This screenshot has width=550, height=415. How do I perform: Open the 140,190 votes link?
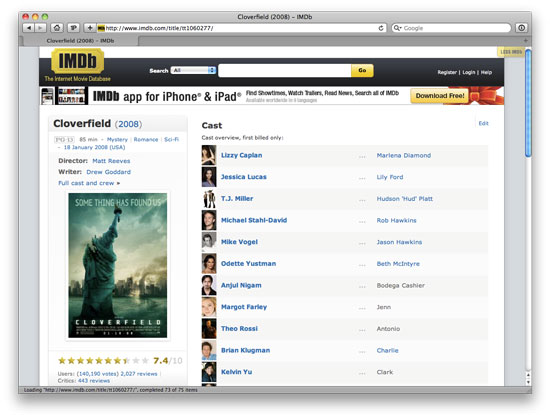click(98, 374)
